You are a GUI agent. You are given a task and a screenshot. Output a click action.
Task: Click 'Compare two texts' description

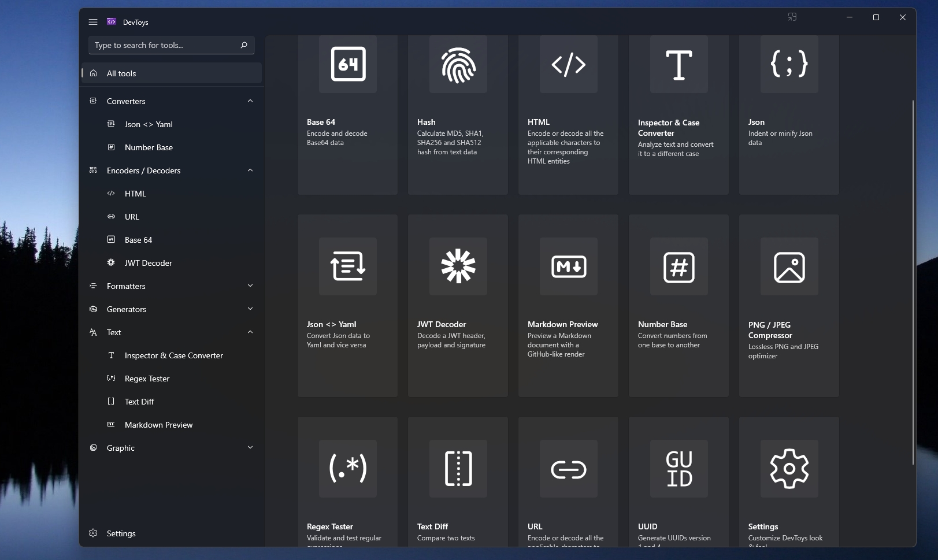point(446,538)
